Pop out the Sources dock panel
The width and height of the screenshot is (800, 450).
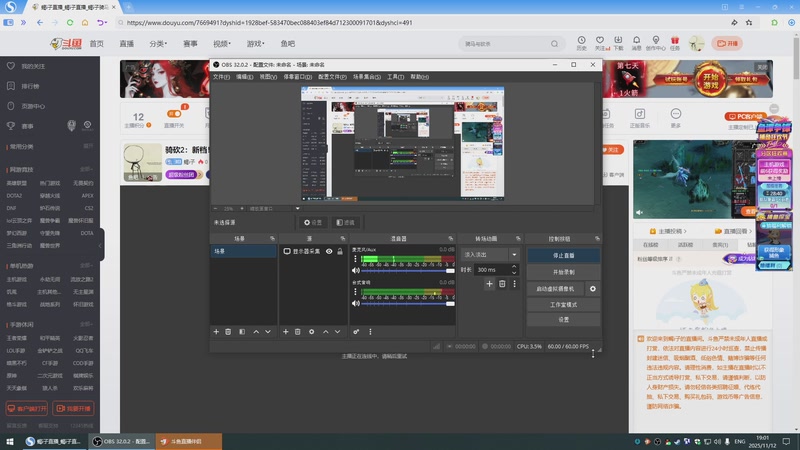342,238
